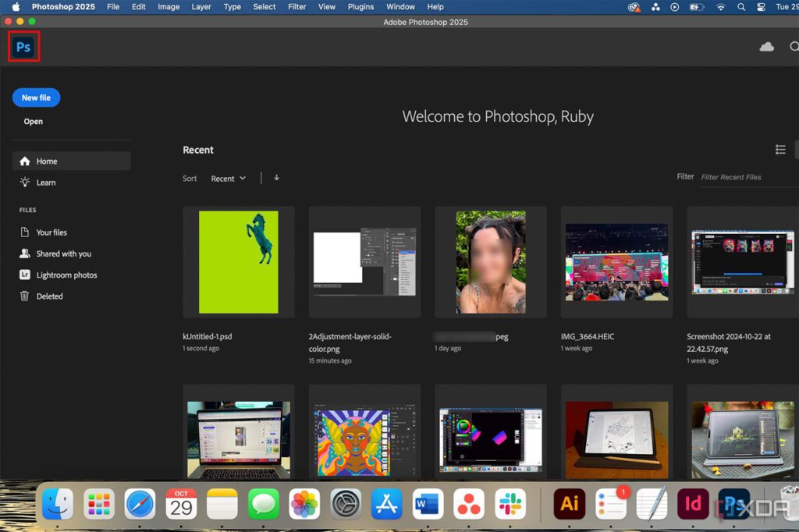
Task: Open the File menu
Action: pos(113,6)
